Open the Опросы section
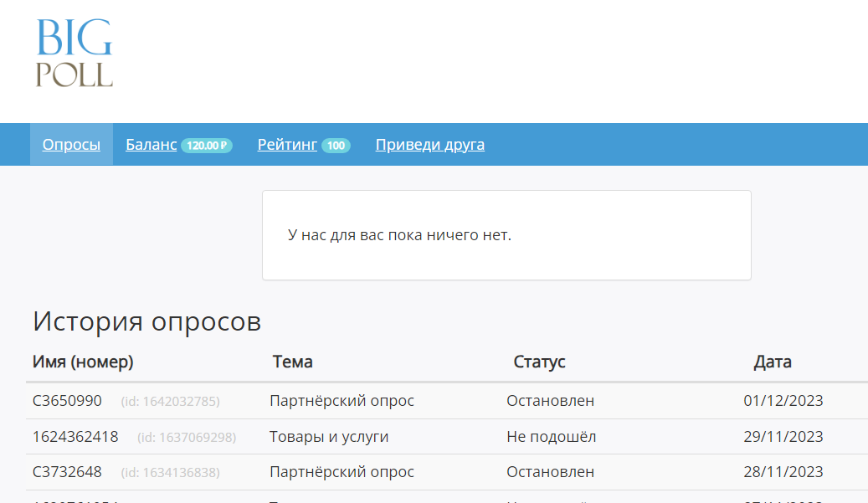This screenshot has height=503, width=868. [70, 144]
